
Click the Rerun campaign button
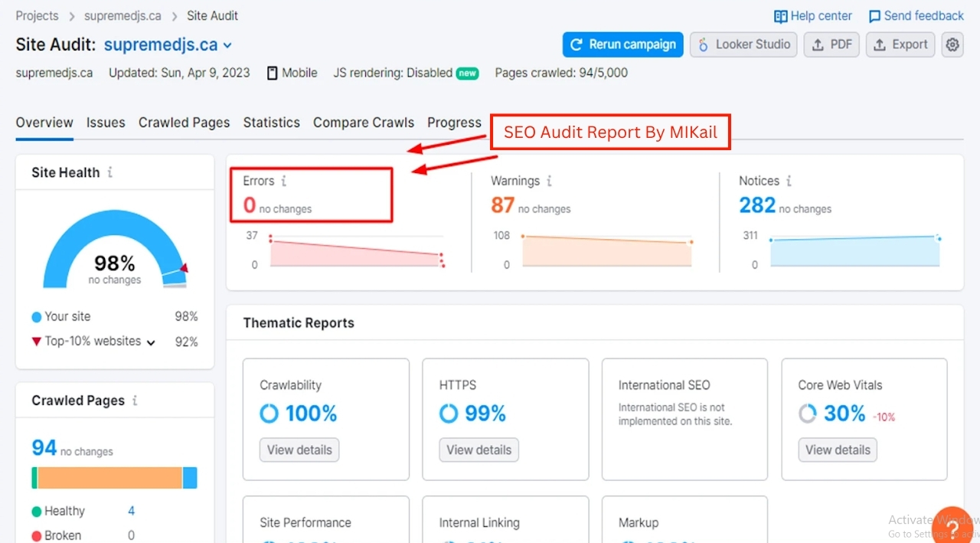[x=622, y=44]
